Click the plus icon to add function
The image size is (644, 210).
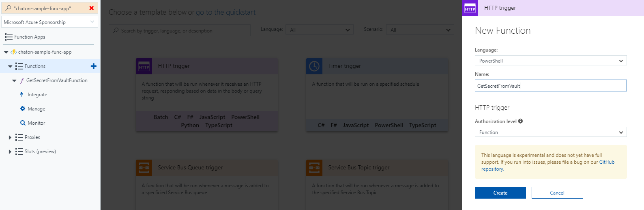[x=94, y=66]
